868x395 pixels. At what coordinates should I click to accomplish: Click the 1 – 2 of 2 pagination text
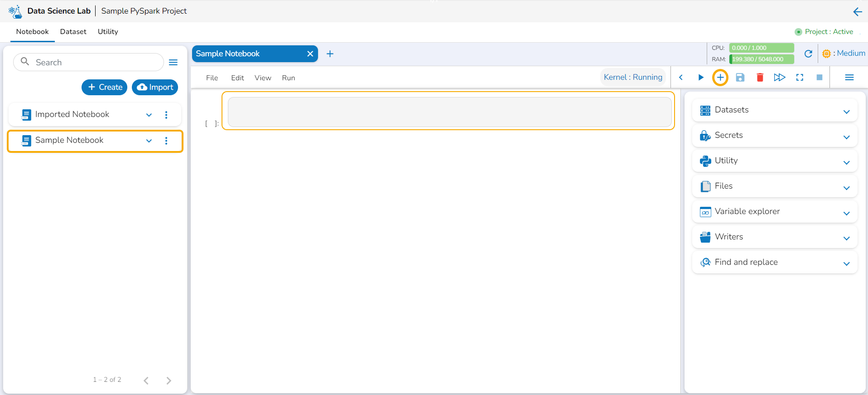tap(107, 380)
